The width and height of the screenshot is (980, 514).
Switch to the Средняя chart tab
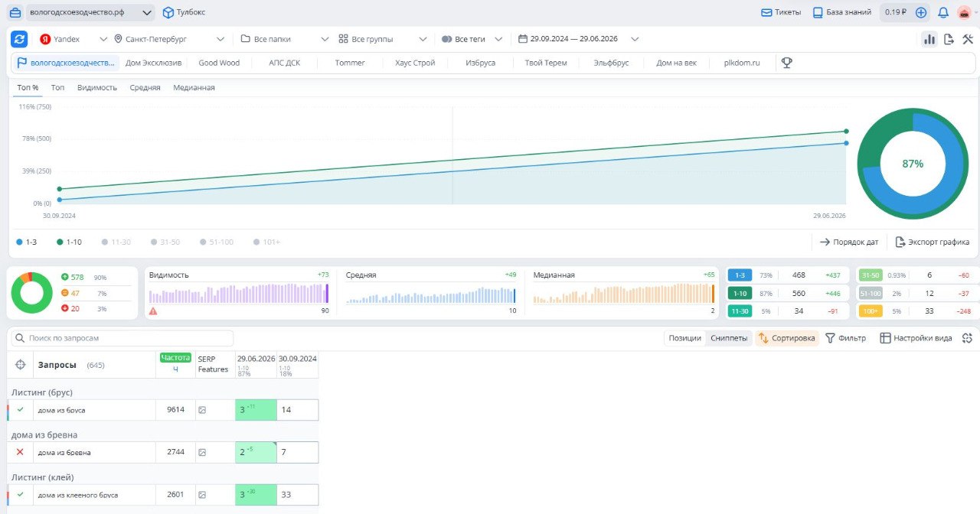point(145,87)
